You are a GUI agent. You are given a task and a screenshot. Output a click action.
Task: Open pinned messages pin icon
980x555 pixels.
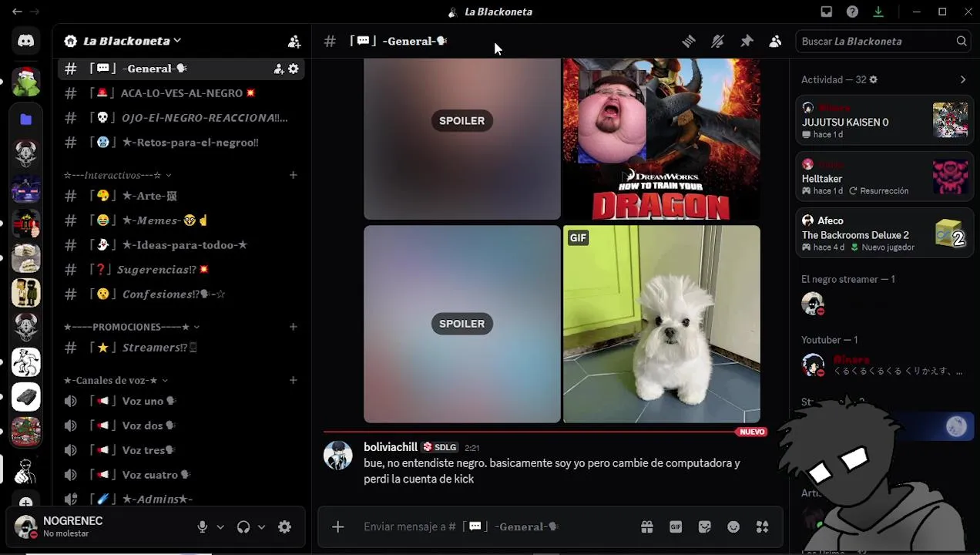point(747,42)
